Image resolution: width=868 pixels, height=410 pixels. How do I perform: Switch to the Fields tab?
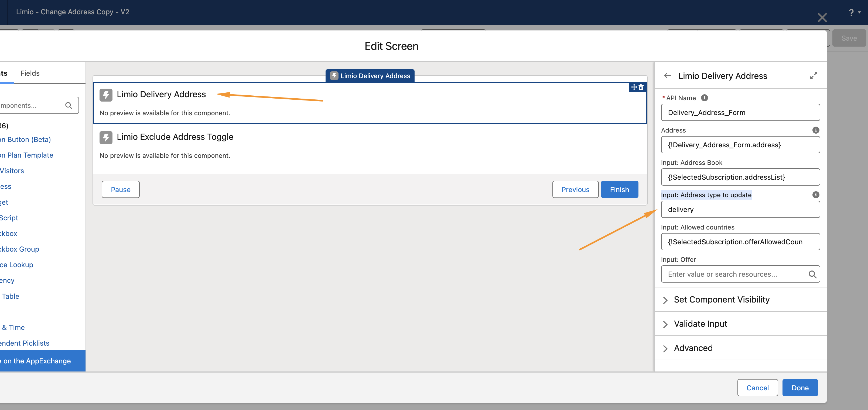pyautogui.click(x=30, y=73)
